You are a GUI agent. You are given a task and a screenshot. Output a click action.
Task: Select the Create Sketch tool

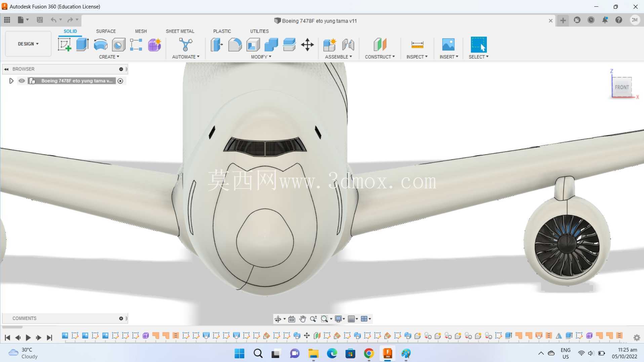pyautogui.click(x=64, y=44)
